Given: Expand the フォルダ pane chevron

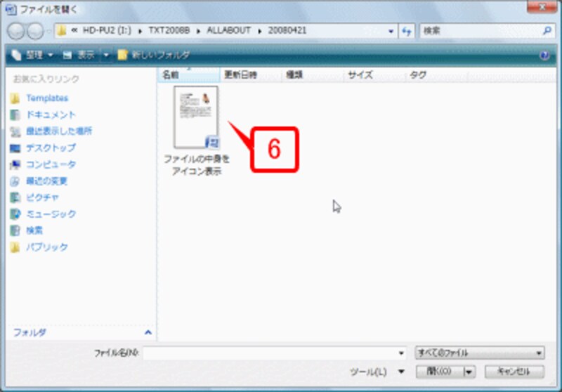Looking at the screenshot, I should pos(148,332).
